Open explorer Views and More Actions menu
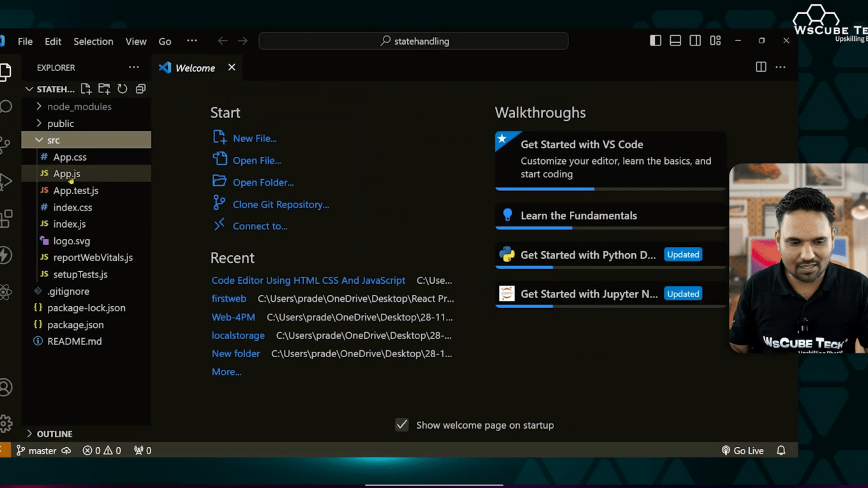This screenshot has width=868, height=488. click(x=133, y=67)
